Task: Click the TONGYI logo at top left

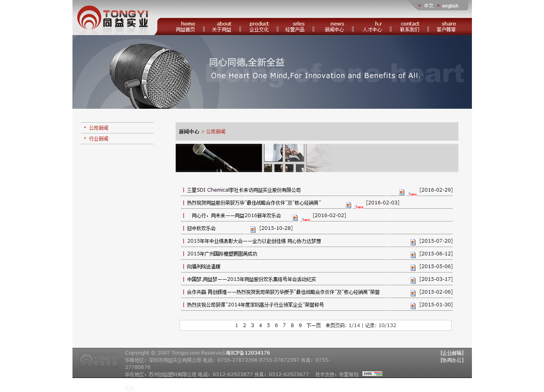Action: coord(113,18)
